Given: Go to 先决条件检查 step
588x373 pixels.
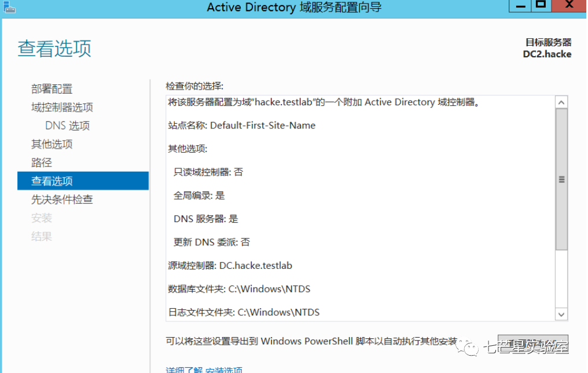Looking at the screenshot, I should click(62, 200).
